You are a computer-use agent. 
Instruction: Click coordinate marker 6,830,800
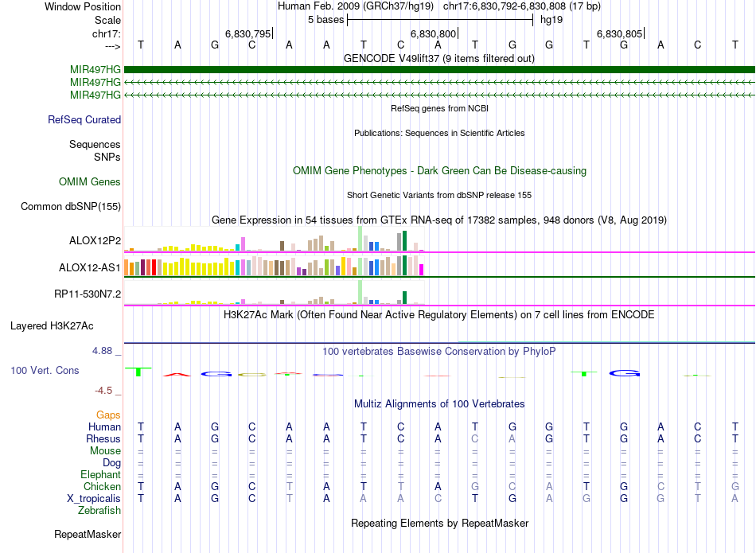[x=433, y=33]
